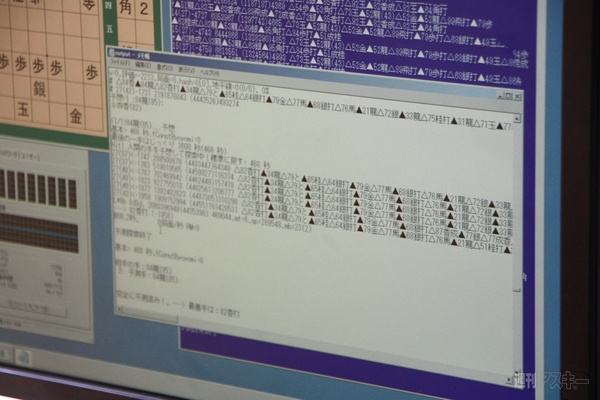Click the Notepad vertical scrollbar up arrow
The height and width of the screenshot is (400, 600).
[517, 119]
